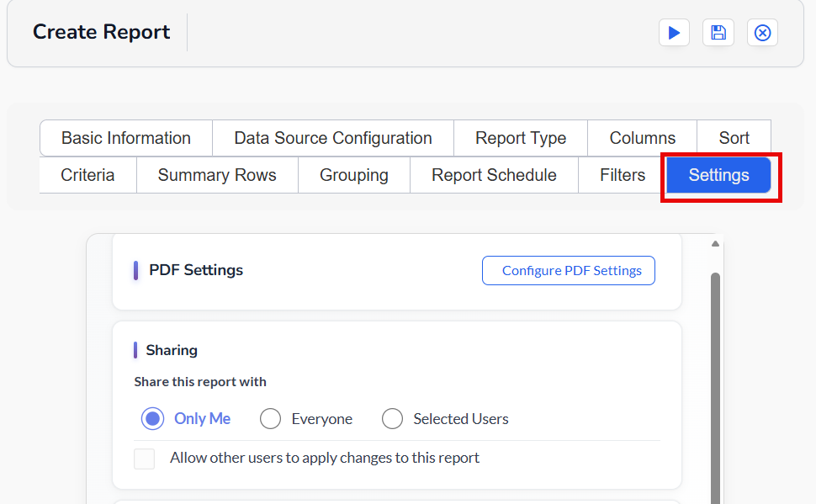Image resolution: width=816 pixels, height=504 pixels.
Task: Open the Basic Information tab
Action: pyautogui.click(x=126, y=138)
